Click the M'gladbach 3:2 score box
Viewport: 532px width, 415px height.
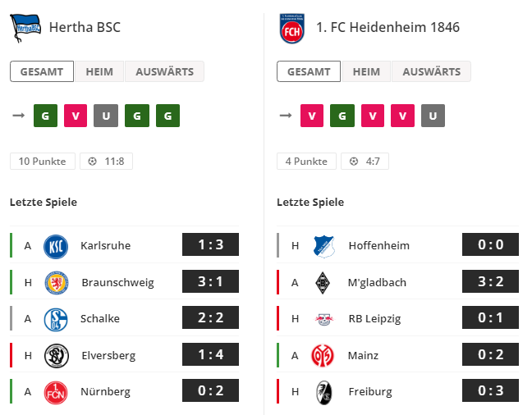(x=490, y=281)
